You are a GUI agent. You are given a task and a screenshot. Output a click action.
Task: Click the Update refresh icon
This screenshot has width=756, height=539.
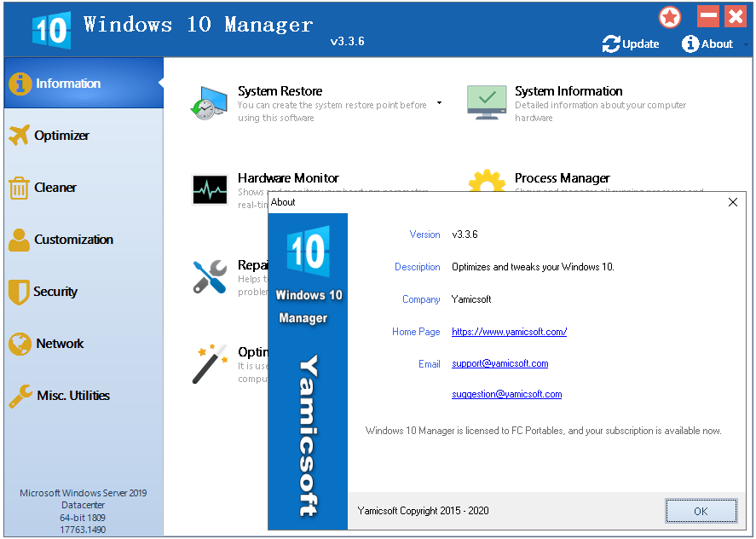611,43
